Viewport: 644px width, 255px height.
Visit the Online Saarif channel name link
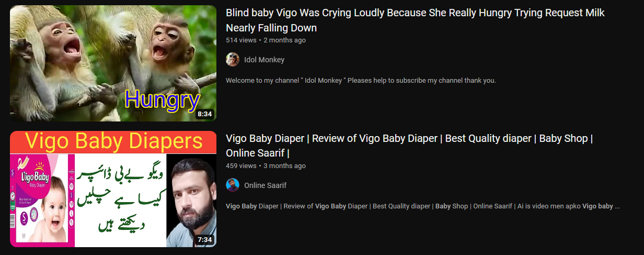(266, 185)
